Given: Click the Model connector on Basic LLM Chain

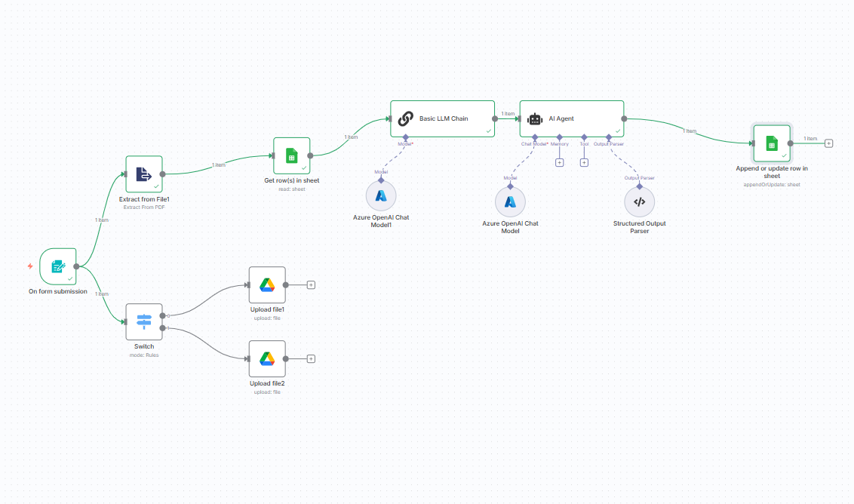Looking at the screenshot, I should click(405, 137).
